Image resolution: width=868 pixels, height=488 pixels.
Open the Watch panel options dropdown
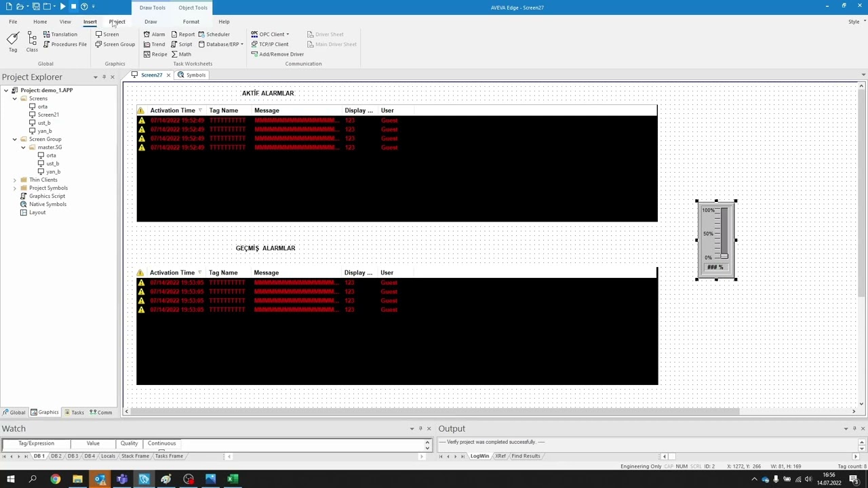(412, 428)
